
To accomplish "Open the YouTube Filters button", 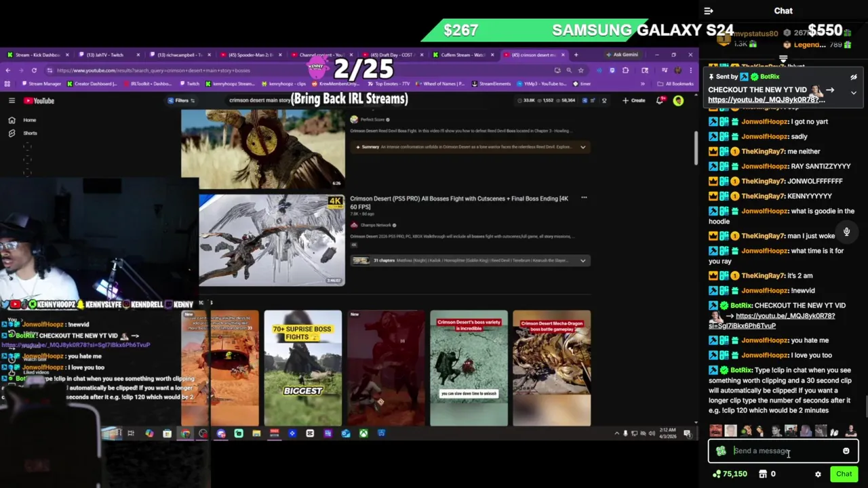I will pos(181,100).
